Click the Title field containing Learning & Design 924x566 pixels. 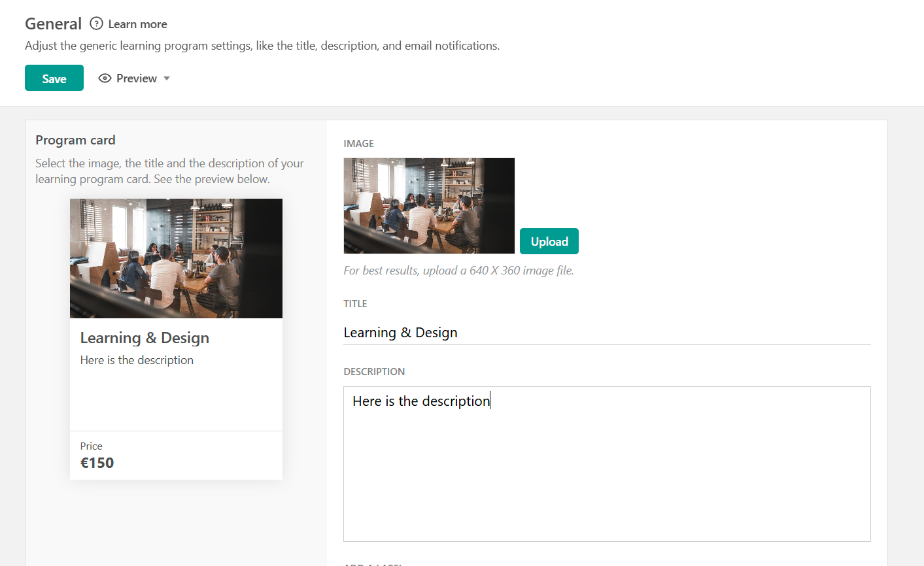607,333
